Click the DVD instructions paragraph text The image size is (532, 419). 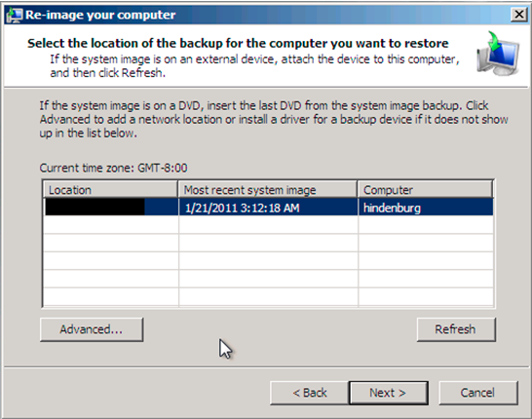click(x=274, y=120)
